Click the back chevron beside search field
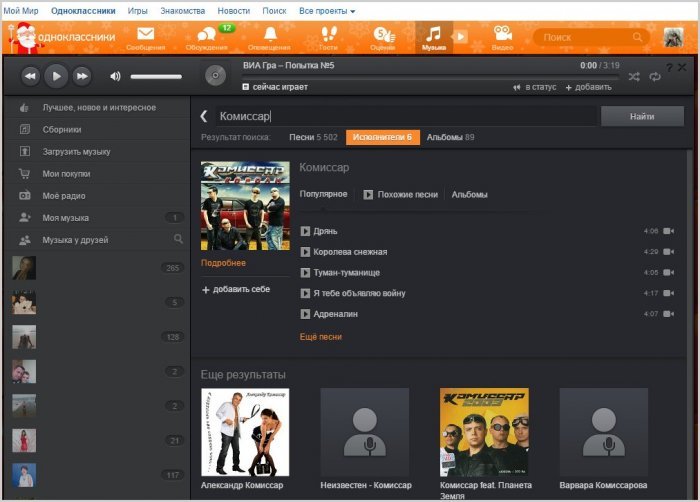 coord(204,116)
